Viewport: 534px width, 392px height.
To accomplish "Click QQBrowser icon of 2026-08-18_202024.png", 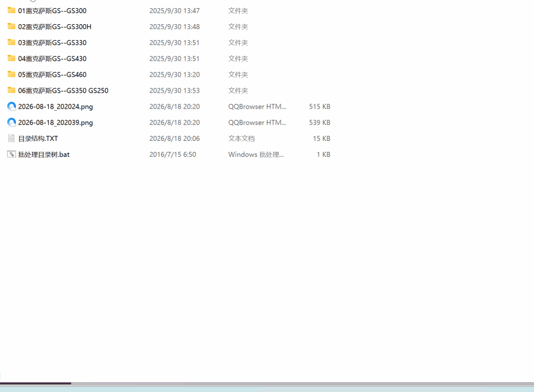I will [x=11, y=106].
